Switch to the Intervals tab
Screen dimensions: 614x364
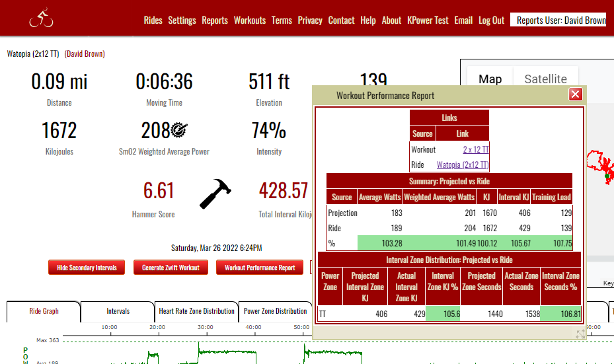pos(118,311)
